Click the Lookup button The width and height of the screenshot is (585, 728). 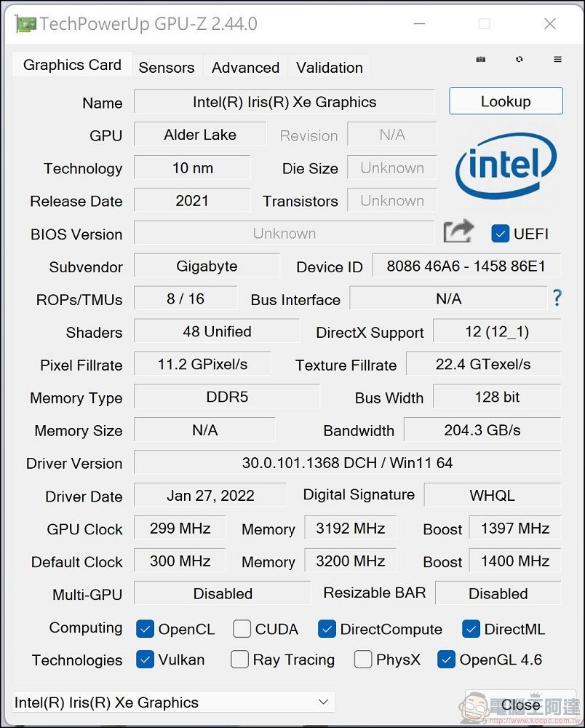coord(506,100)
